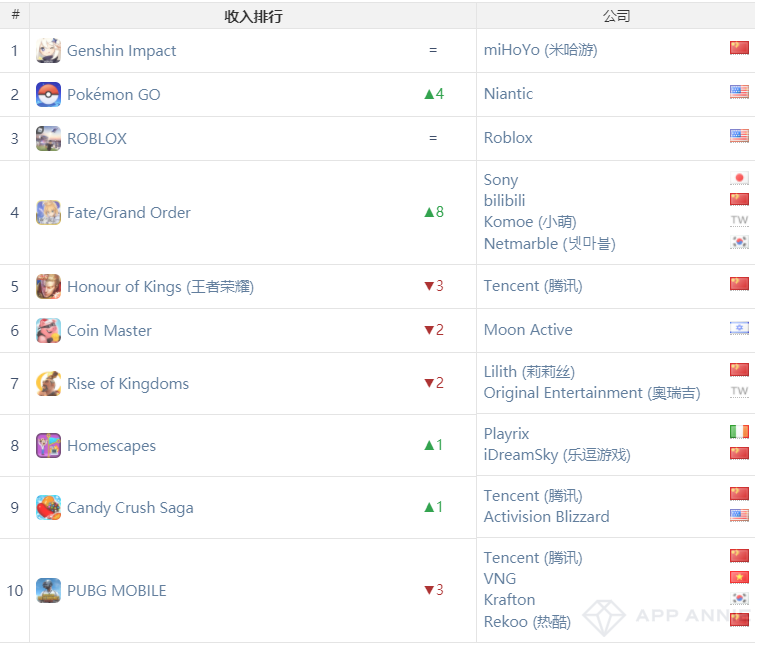Viewport: 760px width, 645px height.
Task: Click the ▲8 rank change for Fate/Grand Order
Action: point(434,212)
